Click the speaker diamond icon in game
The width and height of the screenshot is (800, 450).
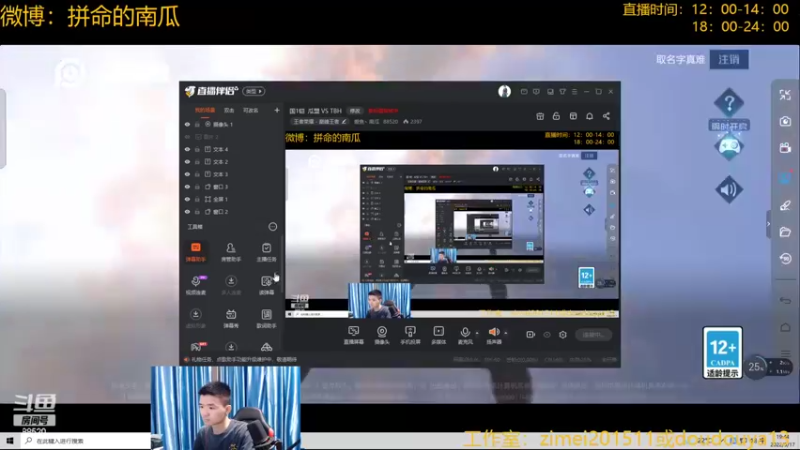point(729,189)
